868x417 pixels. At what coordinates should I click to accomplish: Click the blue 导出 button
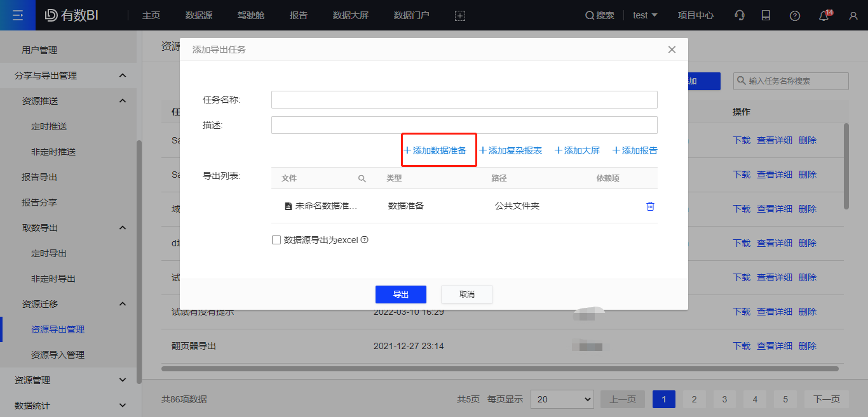click(x=400, y=295)
